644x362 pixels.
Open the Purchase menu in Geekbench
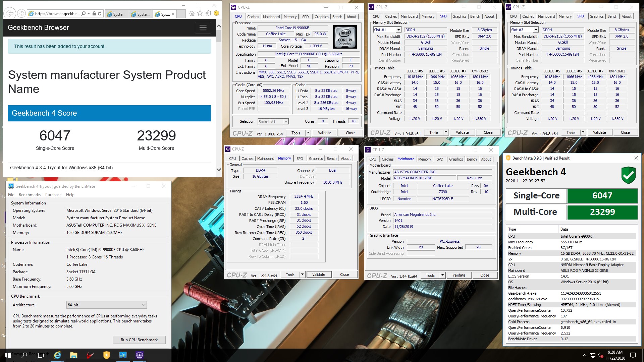tap(53, 195)
